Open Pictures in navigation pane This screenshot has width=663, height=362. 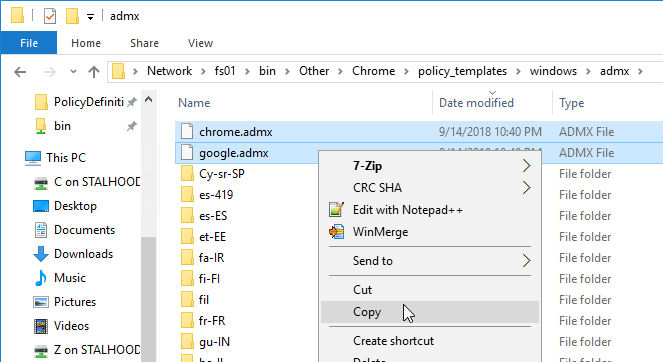coord(75,302)
